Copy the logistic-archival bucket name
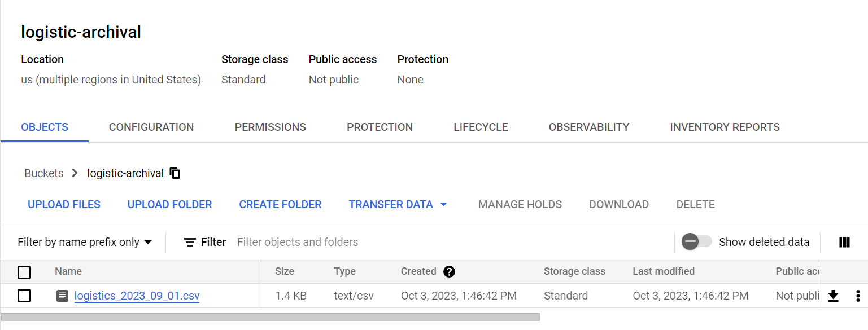868x330 pixels. (x=175, y=173)
